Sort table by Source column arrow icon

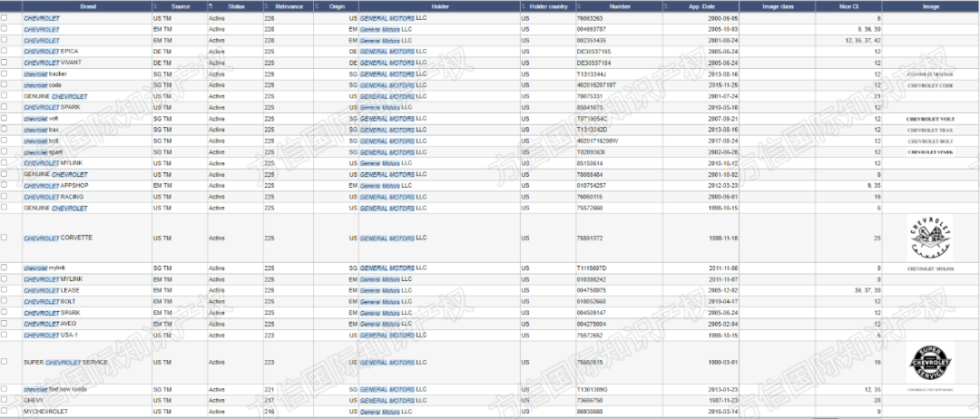pyautogui.click(x=155, y=6)
